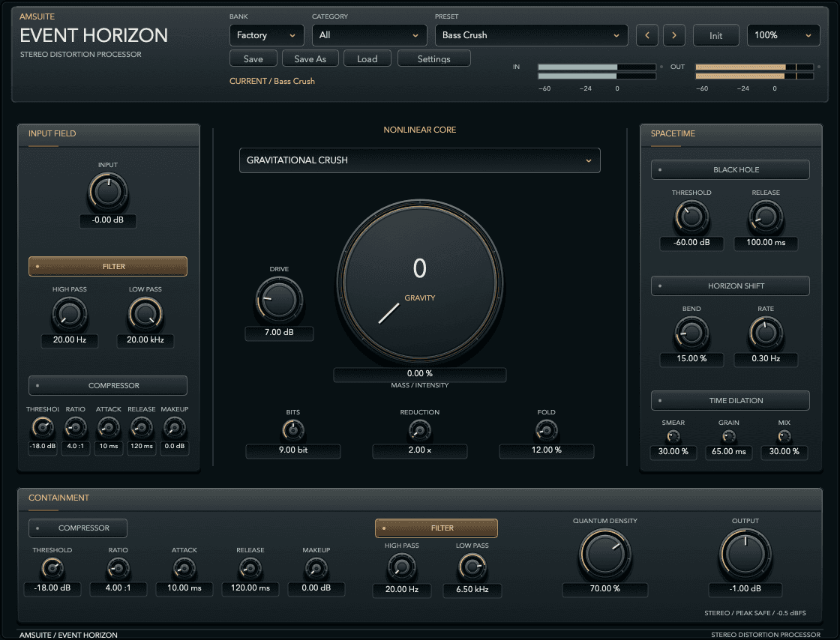The image size is (840, 640).
Task: Open the 100% zoom scale dropdown
Action: (x=783, y=35)
